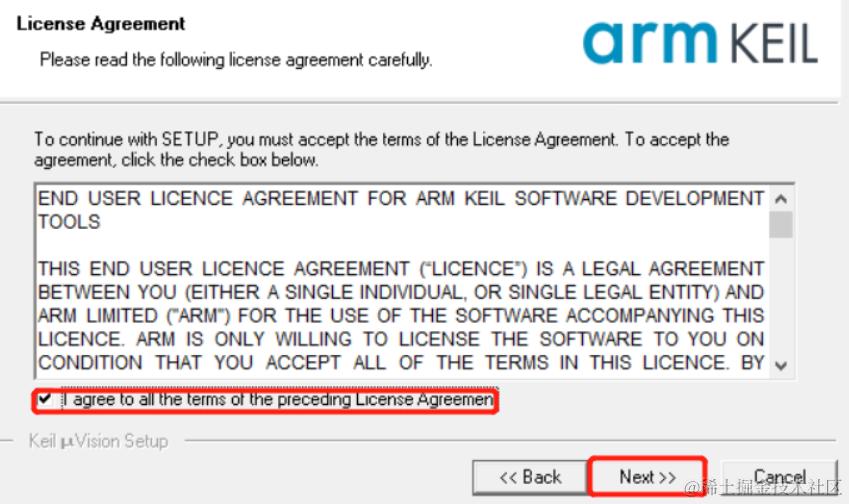The image size is (849, 504).
Task: Click the KEIL wordmark in header
Action: (x=773, y=43)
